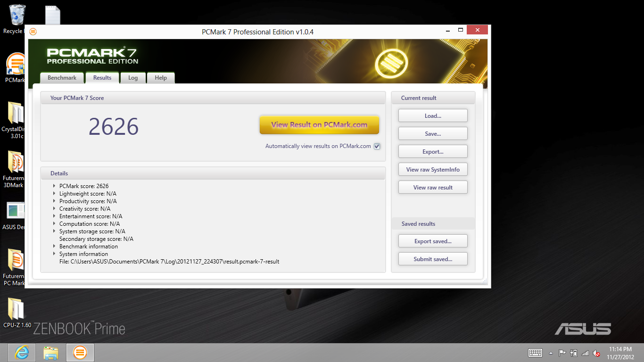Screen dimensions: 644x362
Task: Close the PCMark 7 window
Action: [478, 30]
